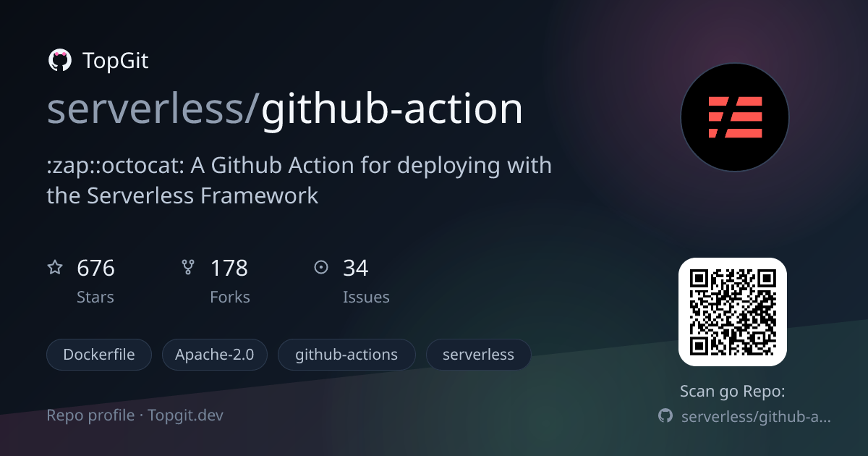
Task: Click the 'serverless/' owner part of title
Action: click(x=153, y=109)
